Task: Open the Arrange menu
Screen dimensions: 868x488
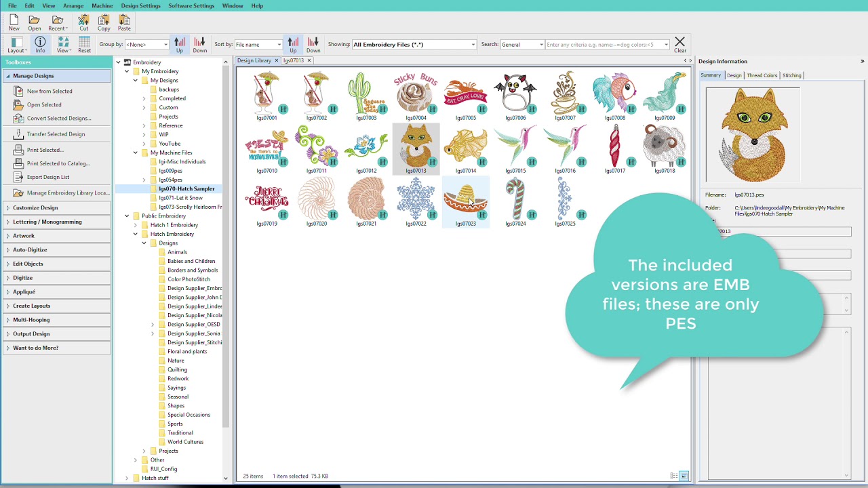Action: [x=73, y=5]
